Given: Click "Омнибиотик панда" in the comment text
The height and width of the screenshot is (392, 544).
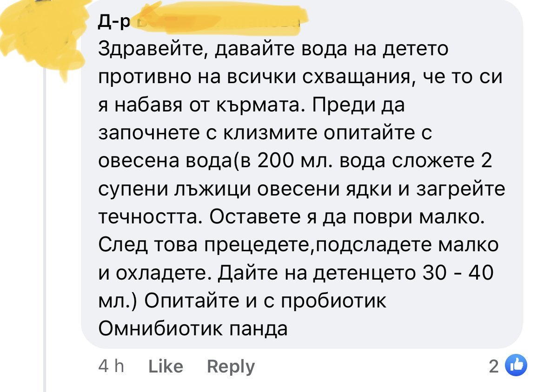Looking at the screenshot, I should tap(193, 328).
